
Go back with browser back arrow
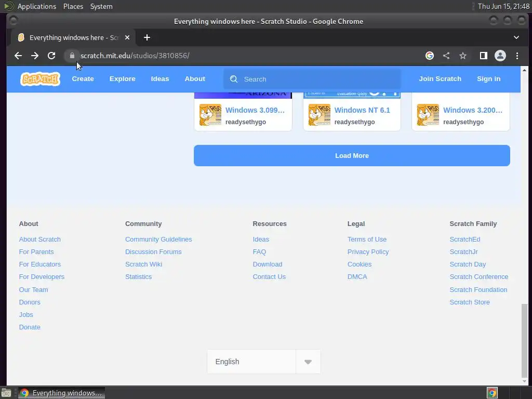tap(18, 56)
